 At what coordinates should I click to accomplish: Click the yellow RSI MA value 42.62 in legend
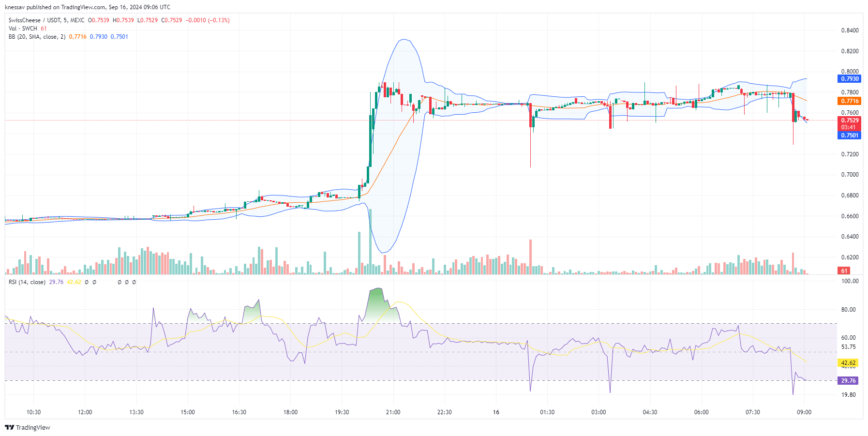74,282
